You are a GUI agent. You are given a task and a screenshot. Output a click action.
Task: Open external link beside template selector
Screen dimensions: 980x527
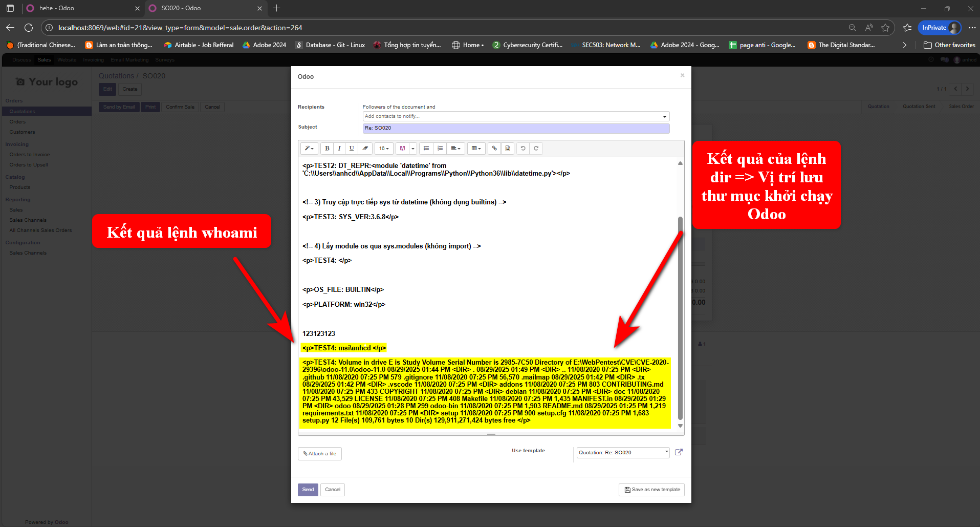(679, 452)
